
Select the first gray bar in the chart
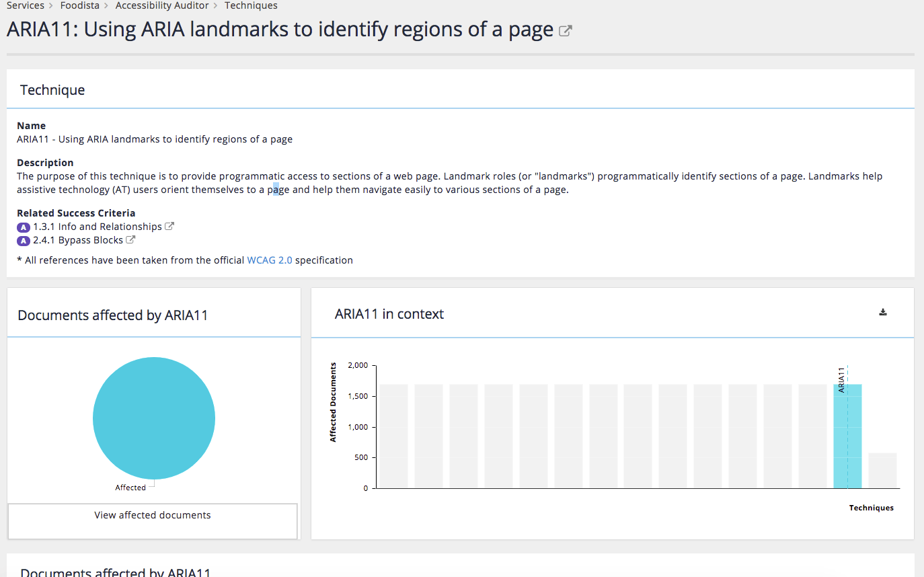[393, 436]
